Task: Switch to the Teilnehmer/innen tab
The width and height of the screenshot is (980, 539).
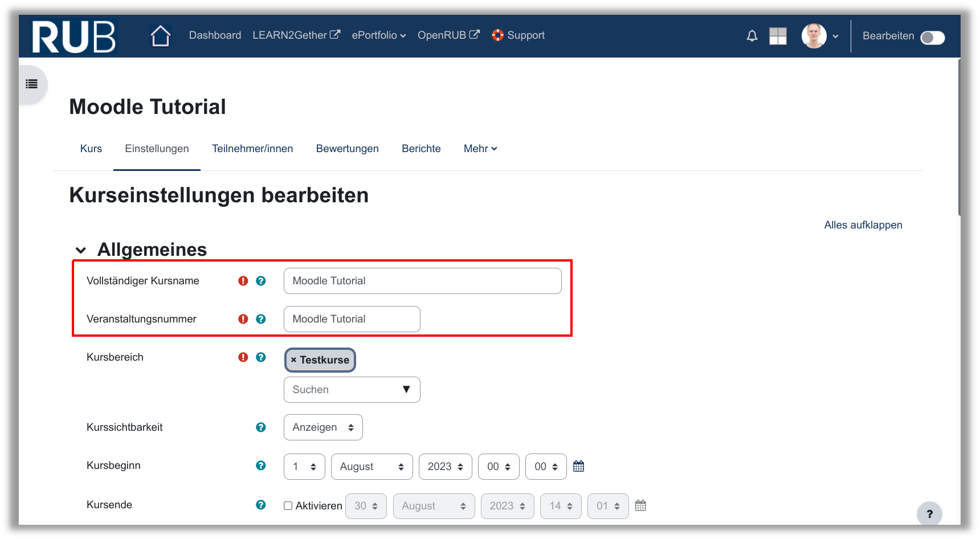Action: [x=252, y=149]
